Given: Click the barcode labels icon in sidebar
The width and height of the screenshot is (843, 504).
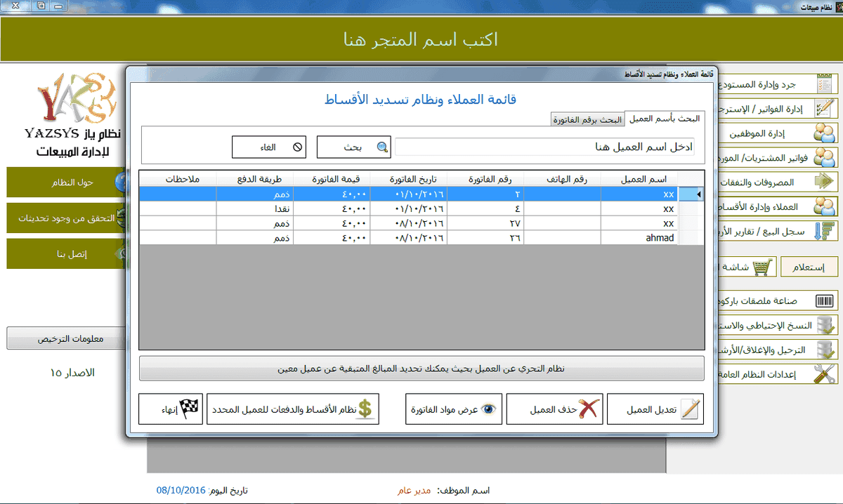Looking at the screenshot, I should [825, 301].
